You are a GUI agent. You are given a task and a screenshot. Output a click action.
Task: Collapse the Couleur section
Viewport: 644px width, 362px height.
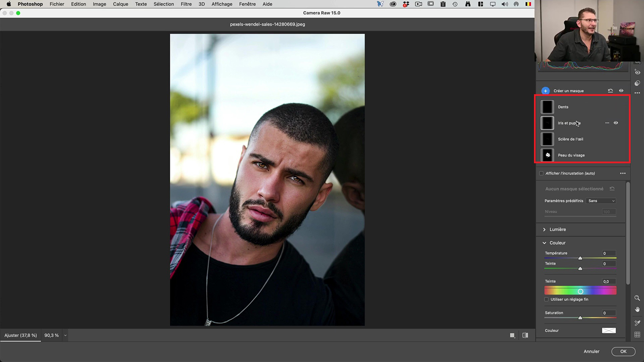pos(544,243)
